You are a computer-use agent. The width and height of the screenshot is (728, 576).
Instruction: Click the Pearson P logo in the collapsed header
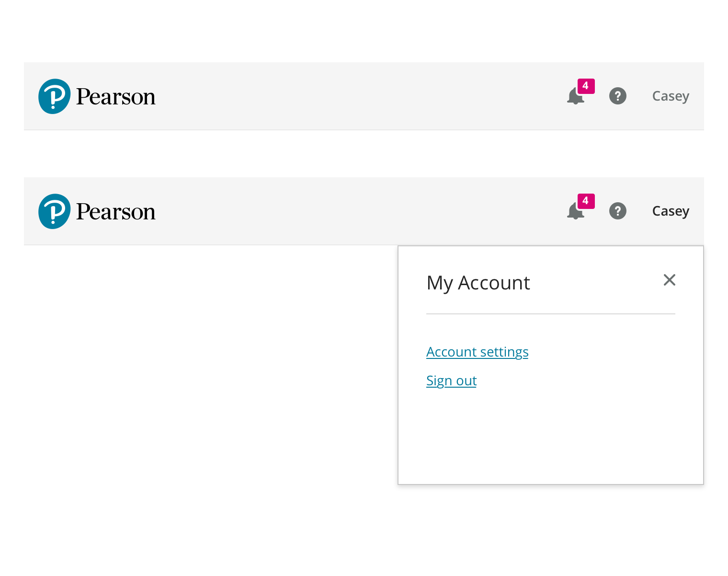point(54,96)
